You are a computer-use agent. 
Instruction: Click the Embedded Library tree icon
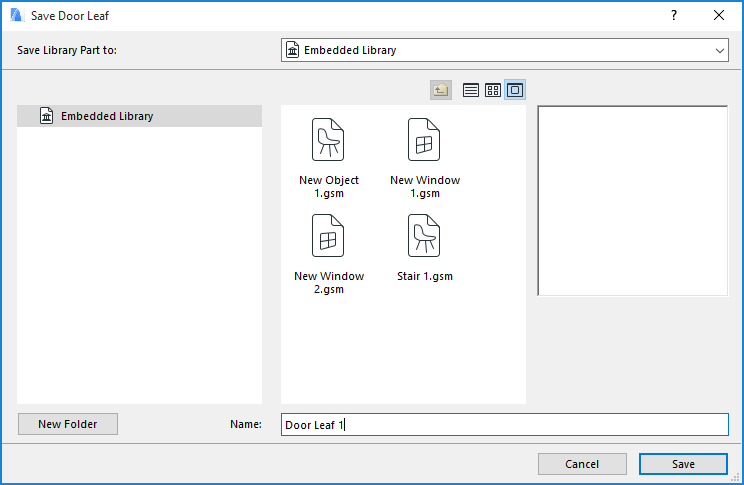click(x=46, y=116)
